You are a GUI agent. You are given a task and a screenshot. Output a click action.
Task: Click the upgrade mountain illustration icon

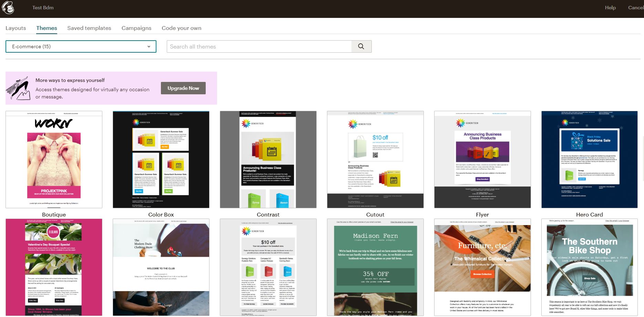(x=17, y=88)
